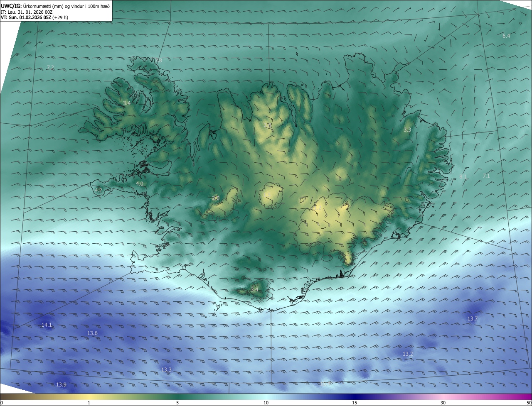Click the 13.9 value label on the map

[x=61, y=385]
